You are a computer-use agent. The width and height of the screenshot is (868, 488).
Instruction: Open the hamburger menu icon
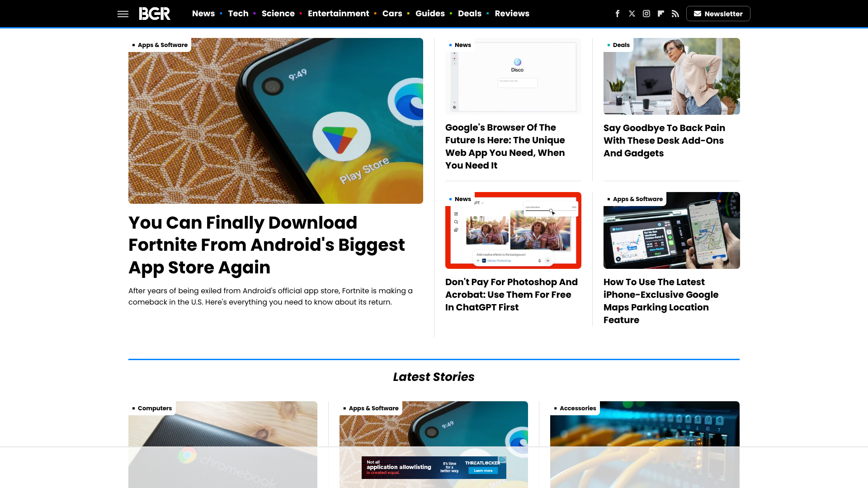coord(123,14)
